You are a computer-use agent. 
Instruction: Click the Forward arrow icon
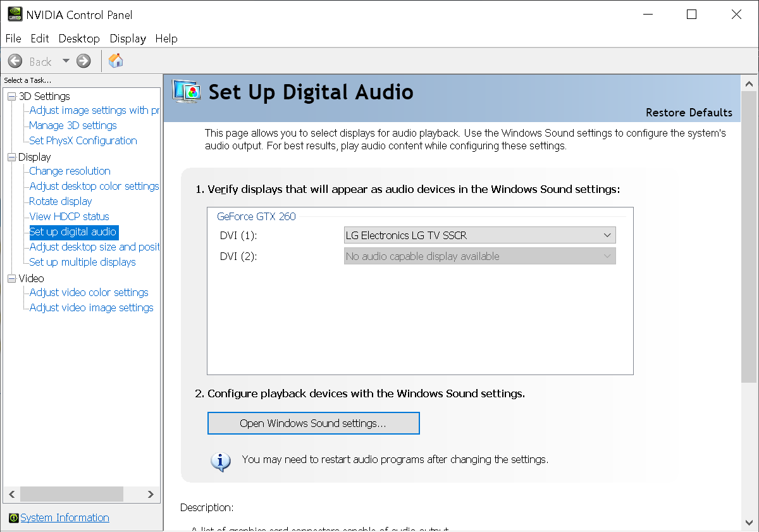[83, 61]
